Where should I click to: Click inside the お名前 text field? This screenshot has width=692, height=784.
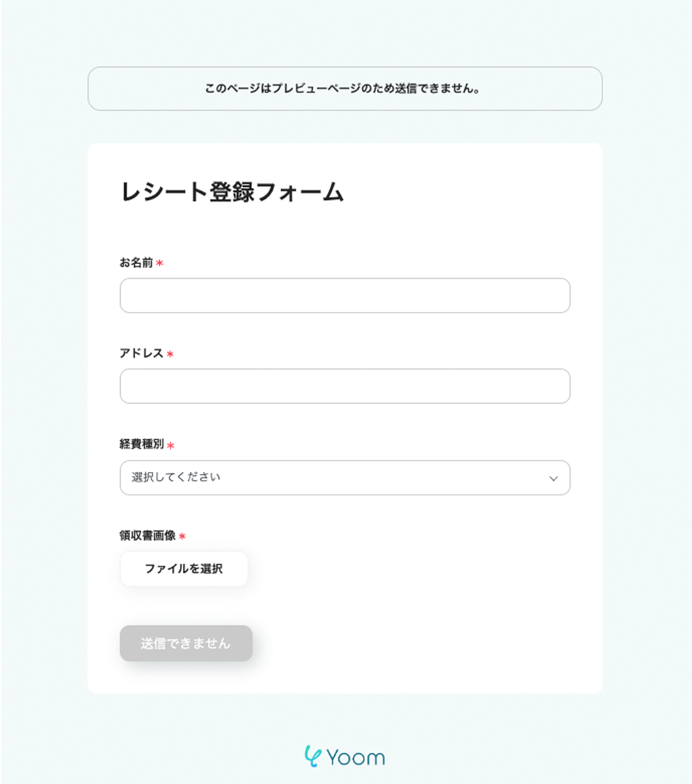(x=345, y=295)
